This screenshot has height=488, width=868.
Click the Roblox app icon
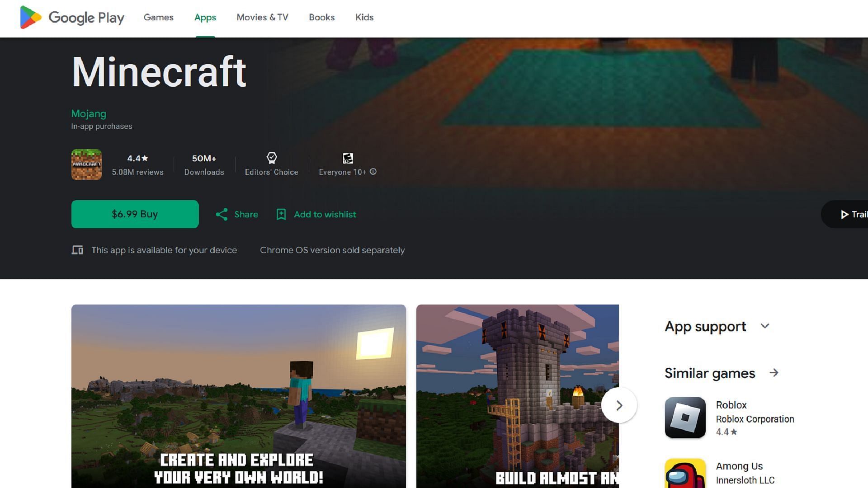684,417
